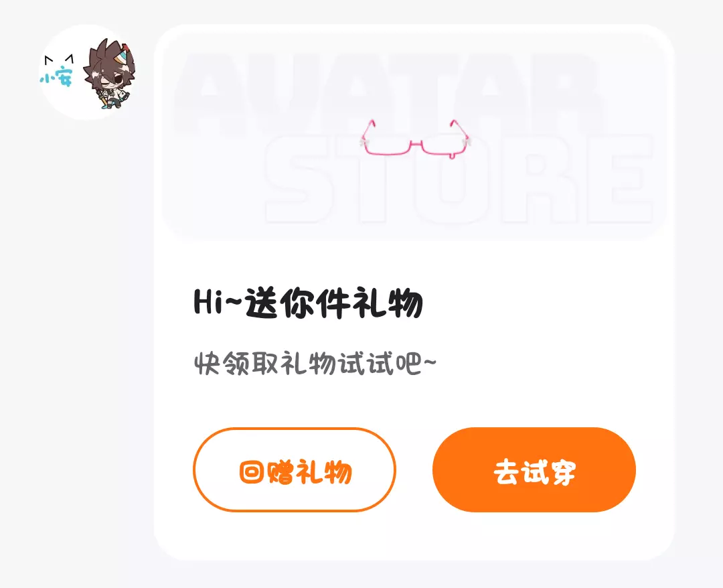Click the orange 去试穿 try-on button
Screen dimensions: 723x588
tap(534, 470)
